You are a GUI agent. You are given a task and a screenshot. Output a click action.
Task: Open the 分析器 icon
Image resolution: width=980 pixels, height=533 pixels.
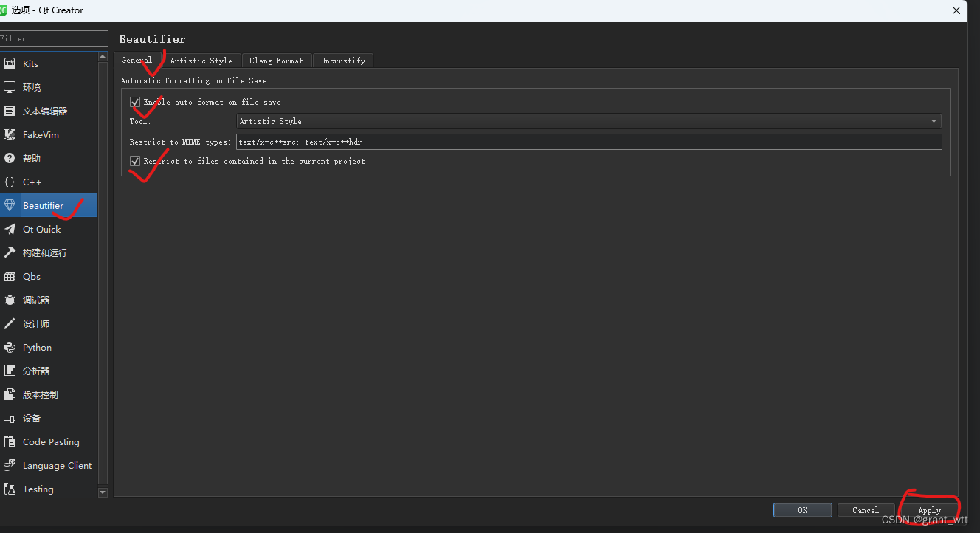click(10, 371)
